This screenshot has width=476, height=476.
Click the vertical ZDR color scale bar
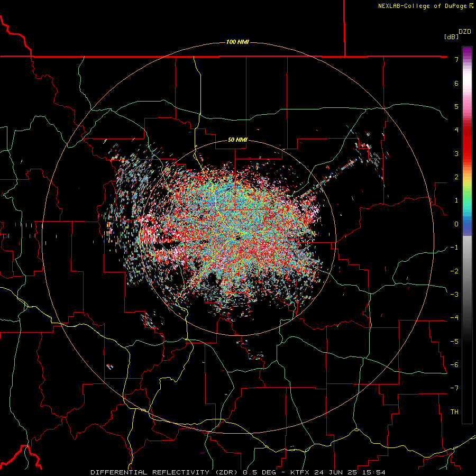click(x=467, y=235)
